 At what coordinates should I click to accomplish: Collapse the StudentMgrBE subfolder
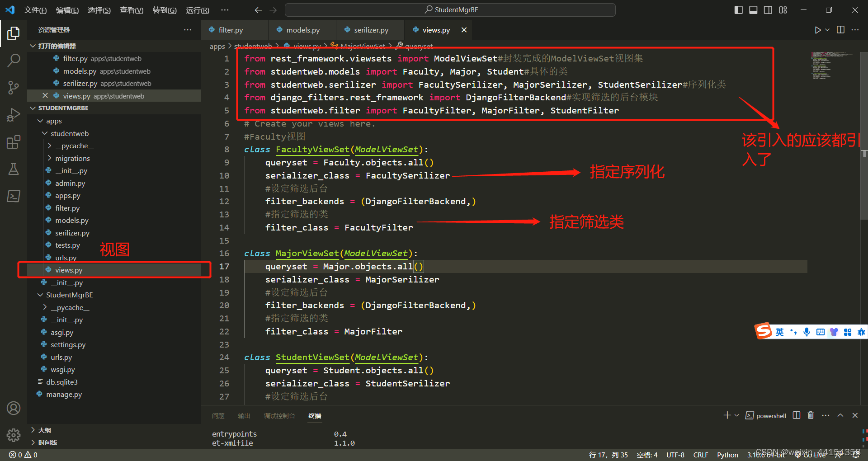click(x=40, y=295)
